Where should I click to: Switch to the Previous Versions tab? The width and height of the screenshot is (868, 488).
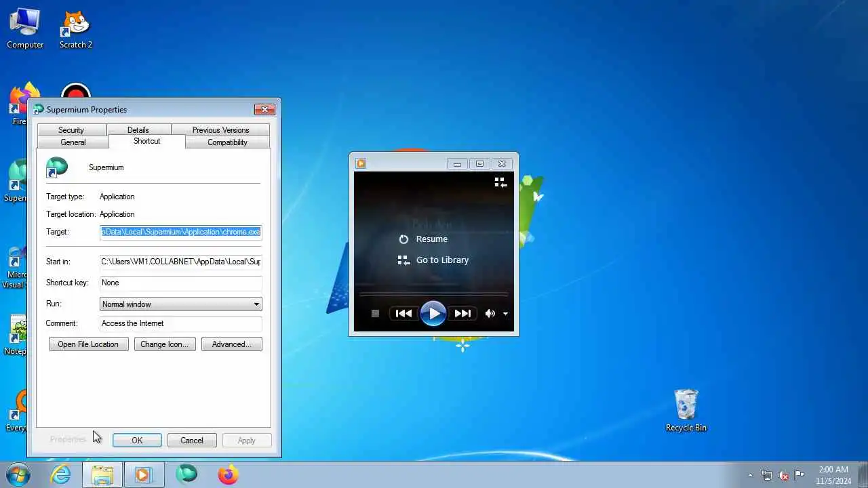coord(220,130)
